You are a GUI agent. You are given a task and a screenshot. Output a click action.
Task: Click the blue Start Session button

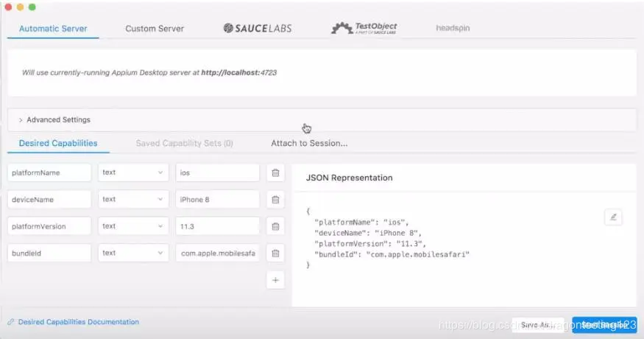tap(604, 324)
